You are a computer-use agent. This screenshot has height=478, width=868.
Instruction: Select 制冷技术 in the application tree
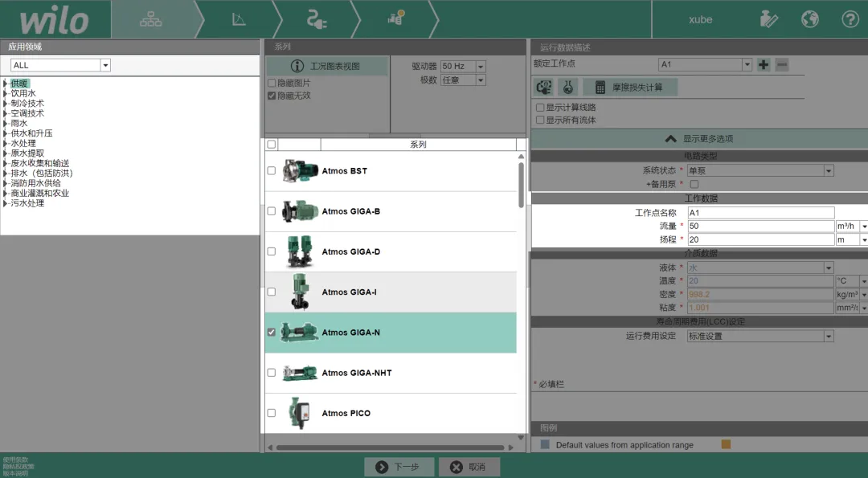[x=27, y=104]
